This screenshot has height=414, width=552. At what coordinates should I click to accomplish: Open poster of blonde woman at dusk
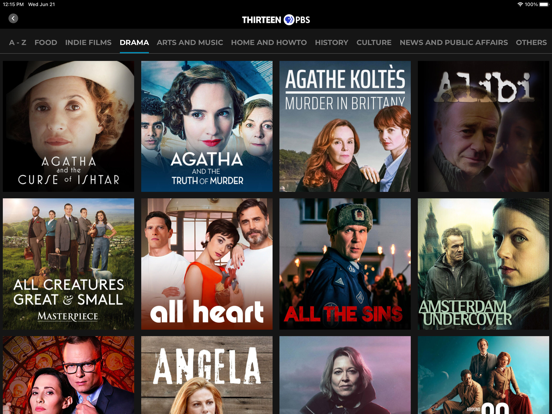(345, 375)
